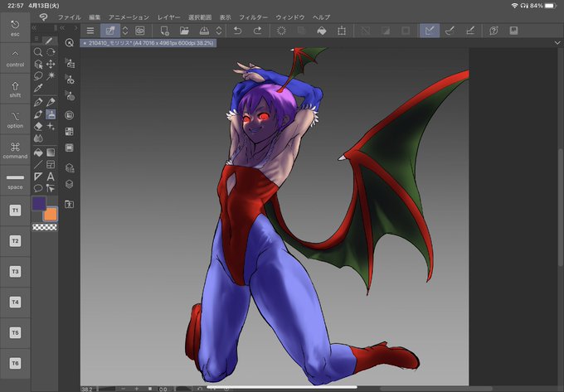Select the Gradient tool
Viewport: 564px width, 392px height.
51,152
